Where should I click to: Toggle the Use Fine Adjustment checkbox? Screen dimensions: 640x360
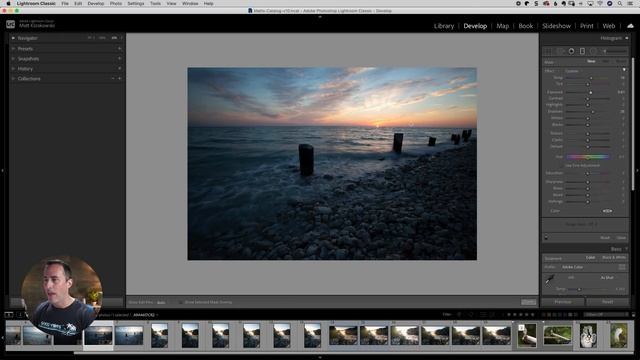pyautogui.click(x=582, y=166)
